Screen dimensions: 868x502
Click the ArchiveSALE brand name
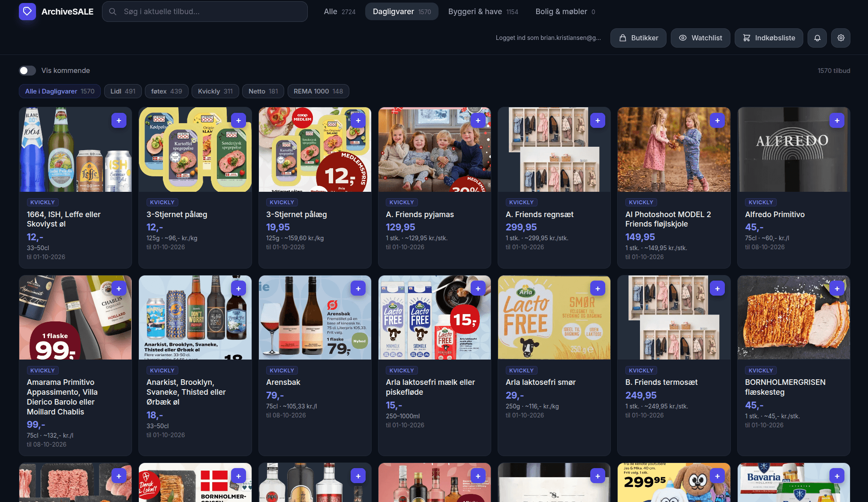(x=67, y=12)
